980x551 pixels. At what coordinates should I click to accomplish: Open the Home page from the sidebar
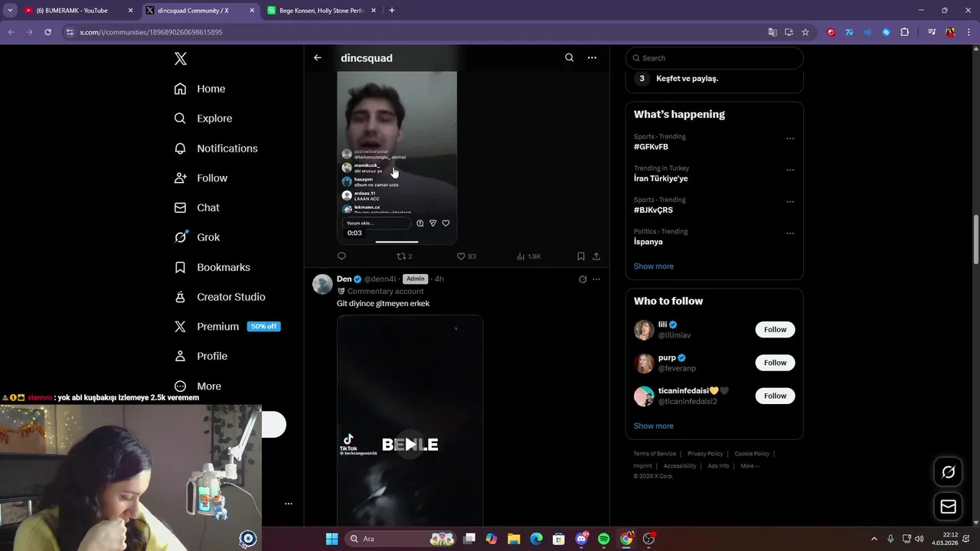[x=200, y=89]
